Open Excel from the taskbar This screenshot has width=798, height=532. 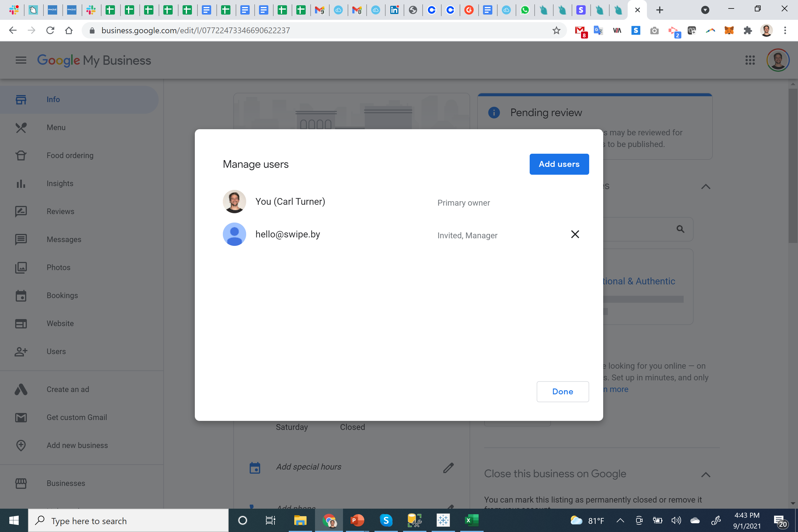pyautogui.click(x=471, y=520)
